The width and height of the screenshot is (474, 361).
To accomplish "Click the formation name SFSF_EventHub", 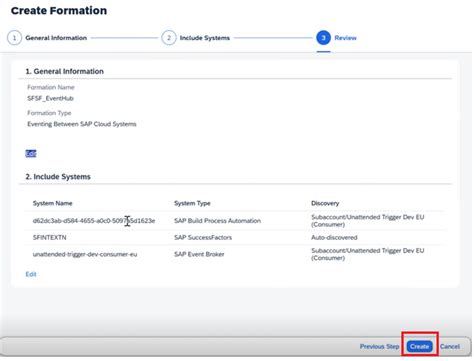I will pos(50,98).
